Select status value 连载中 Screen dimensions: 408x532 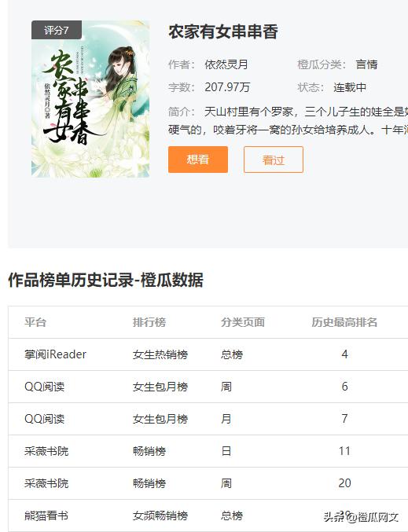pos(350,87)
